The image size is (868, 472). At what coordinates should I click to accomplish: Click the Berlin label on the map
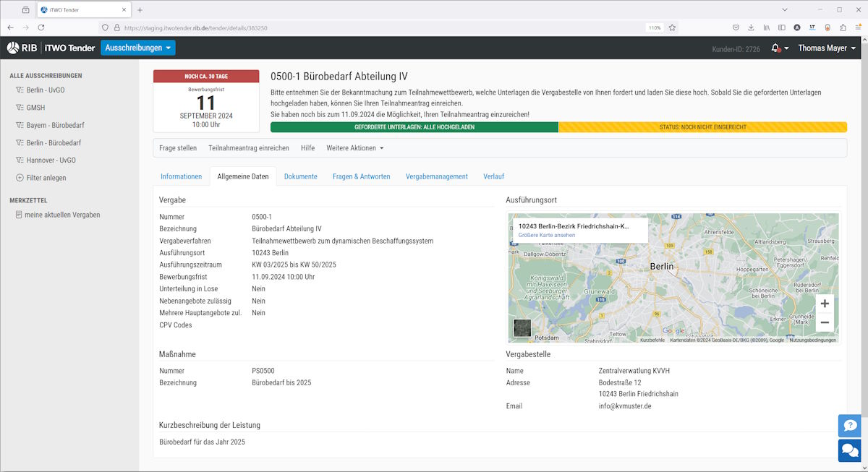(661, 266)
